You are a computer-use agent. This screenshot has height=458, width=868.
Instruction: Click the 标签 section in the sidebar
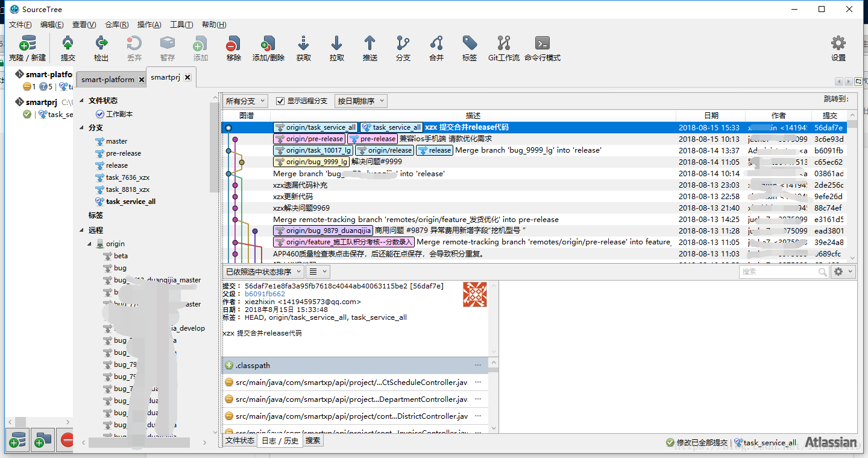click(96, 215)
